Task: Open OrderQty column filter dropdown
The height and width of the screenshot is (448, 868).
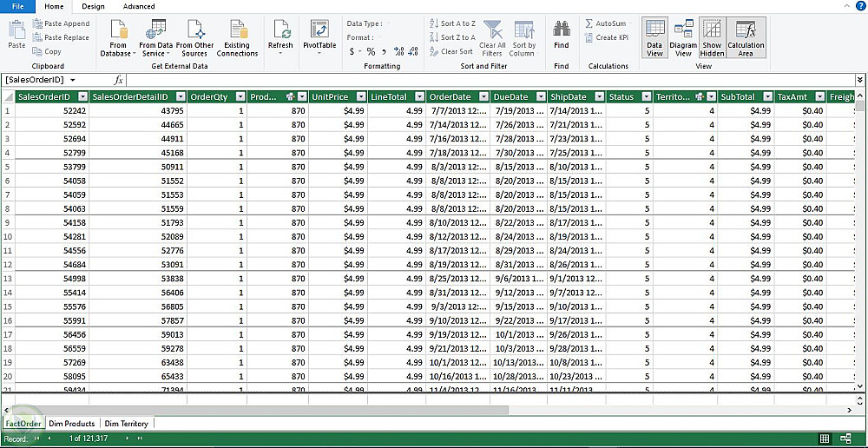Action: [x=240, y=97]
